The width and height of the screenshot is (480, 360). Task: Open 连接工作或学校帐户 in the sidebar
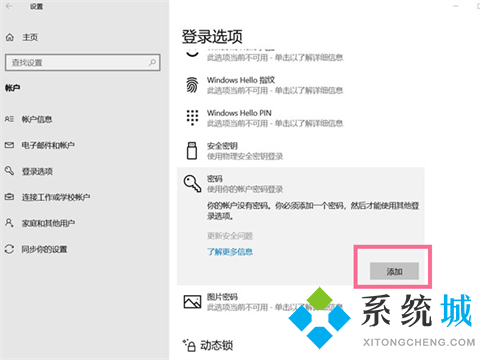click(56, 197)
